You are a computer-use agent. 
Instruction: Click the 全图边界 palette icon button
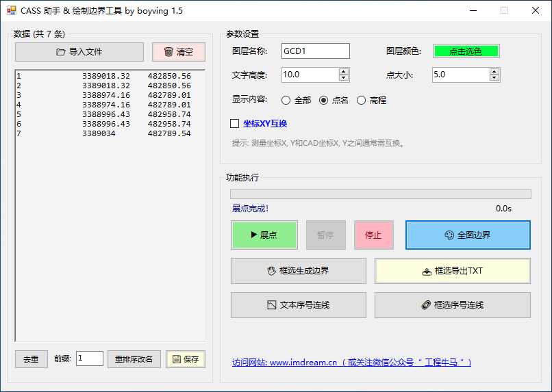pos(468,235)
